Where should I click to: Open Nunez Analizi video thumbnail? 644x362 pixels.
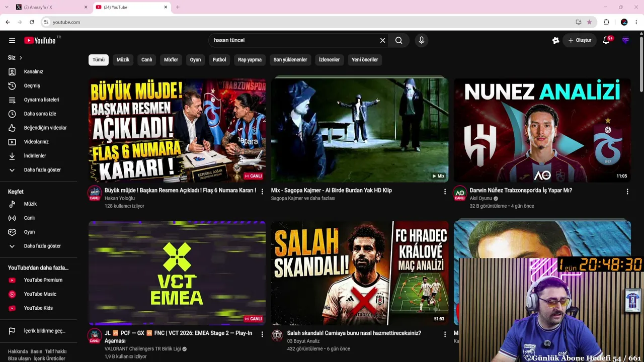(x=542, y=130)
